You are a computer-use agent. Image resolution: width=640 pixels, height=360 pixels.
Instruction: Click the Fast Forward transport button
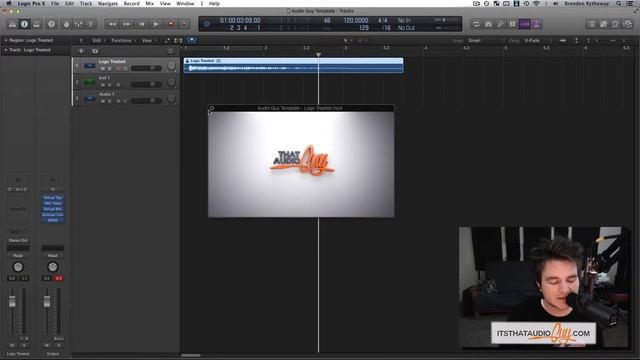[x=127, y=24]
